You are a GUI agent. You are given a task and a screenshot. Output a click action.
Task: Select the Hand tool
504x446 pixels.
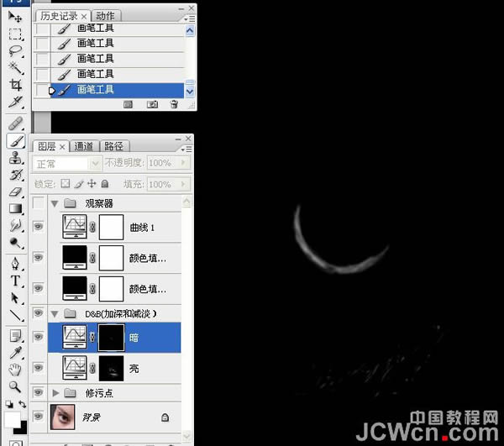[15, 370]
